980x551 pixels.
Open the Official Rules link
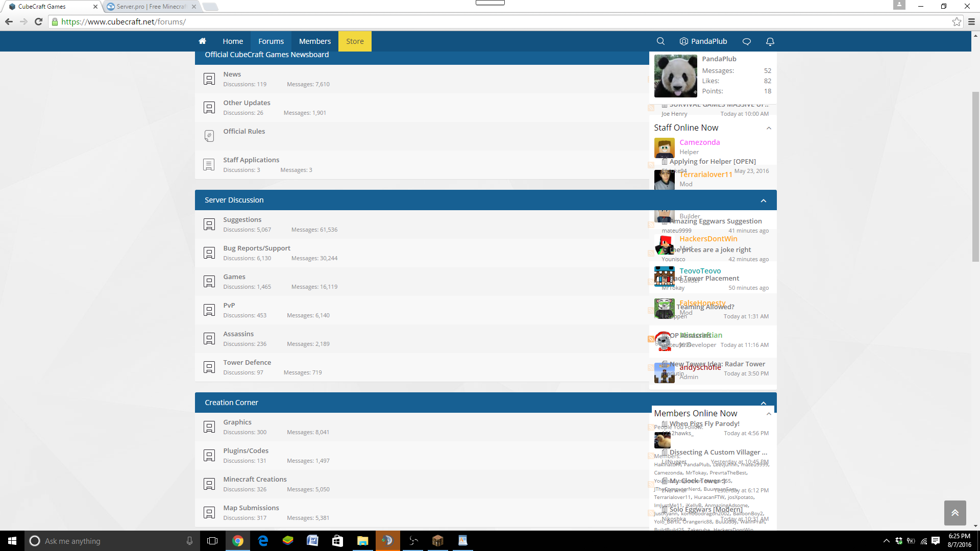[244, 131]
